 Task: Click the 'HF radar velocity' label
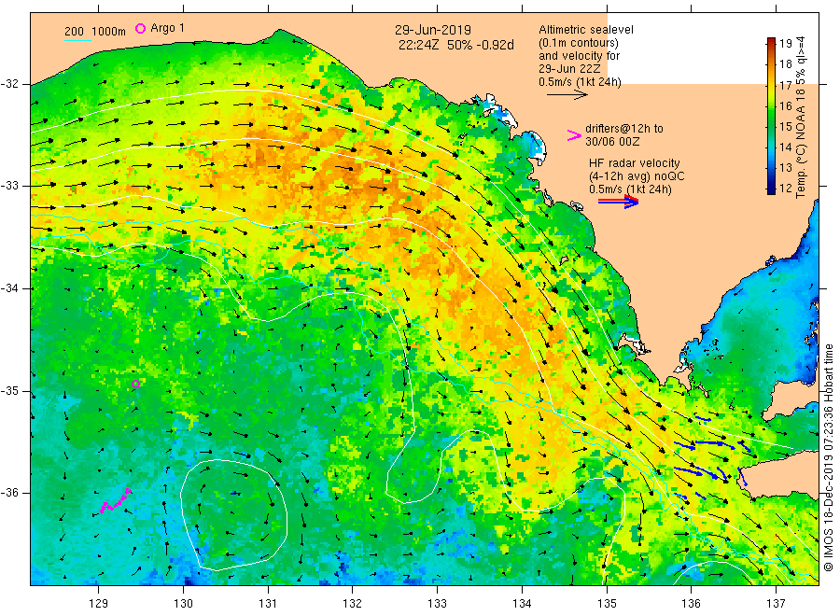tap(635, 162)
